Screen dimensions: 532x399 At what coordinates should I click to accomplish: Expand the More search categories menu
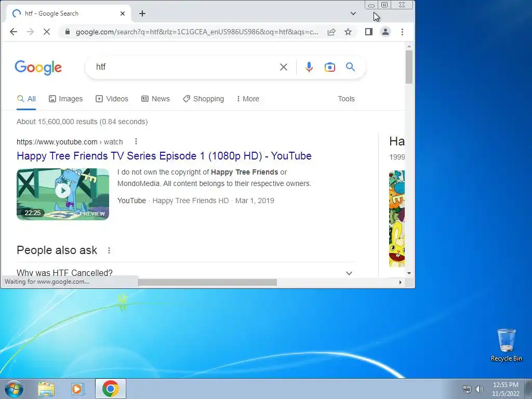248,99
